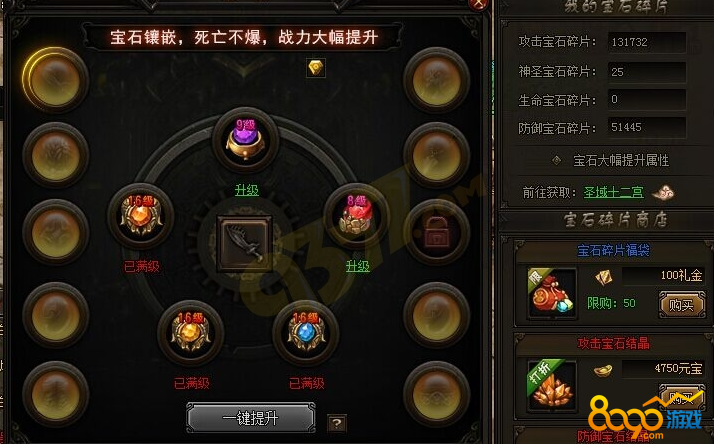This screenshot has width=714, height=444.
Task: Buy the 宝石碎片福袋 for 100礼金
Action: coord(682,305)
